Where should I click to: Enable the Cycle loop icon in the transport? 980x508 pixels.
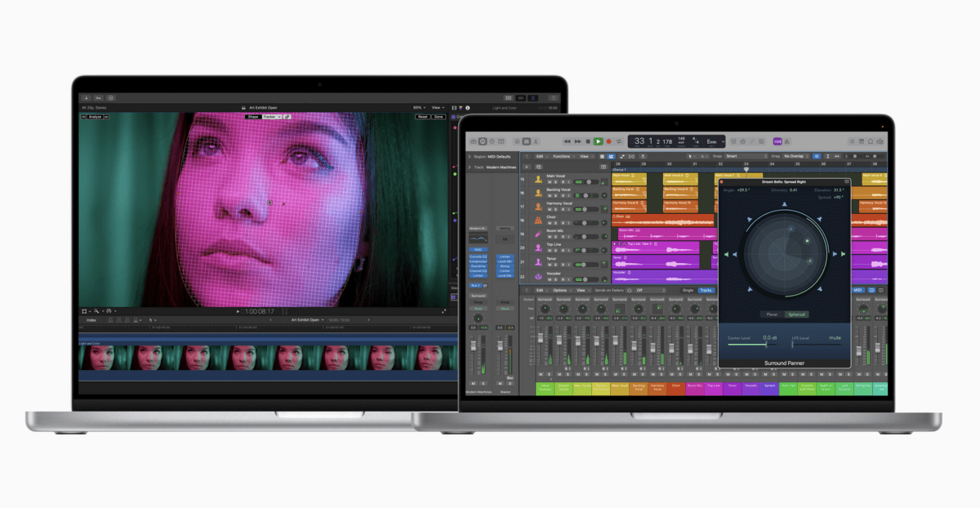tap(619, 141)
